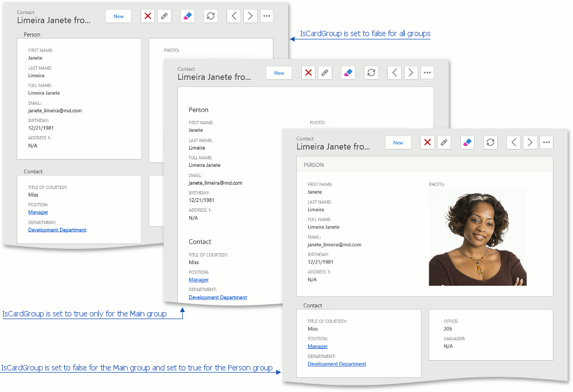
Task: Click the Contact heading in the middle window
Action: click(x=200, y=241)
